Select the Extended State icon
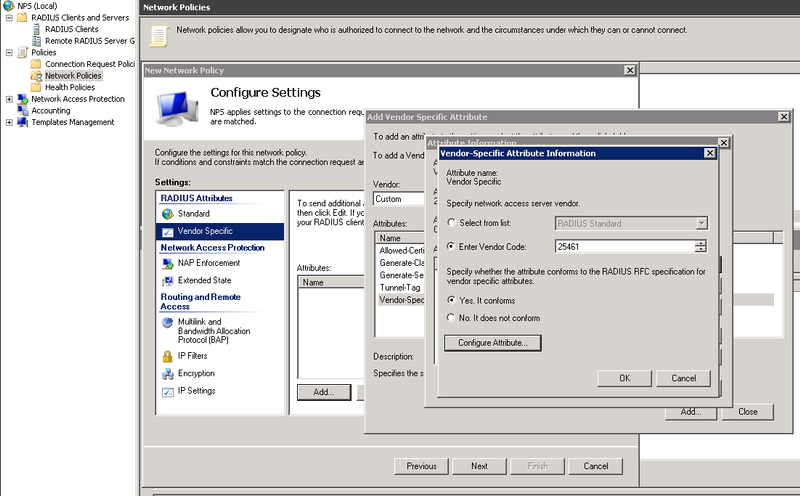 [x=167, y=281]
